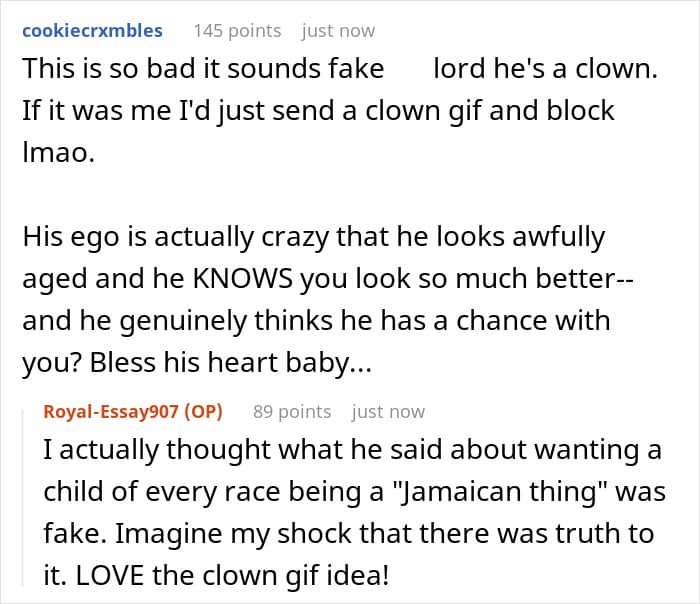Collapse reply using the vertical thread line
This screenshot has width=700, height=604.
(25, 500)
